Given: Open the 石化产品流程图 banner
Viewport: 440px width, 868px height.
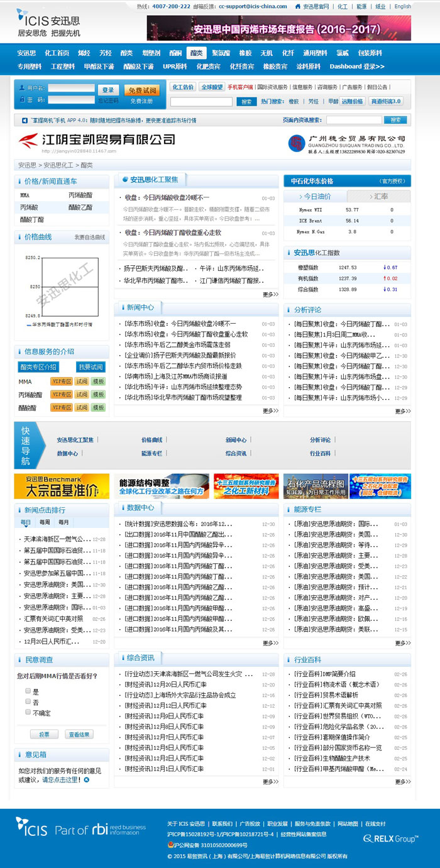Looking at the screenshot, I should click(x=315, y=486).
